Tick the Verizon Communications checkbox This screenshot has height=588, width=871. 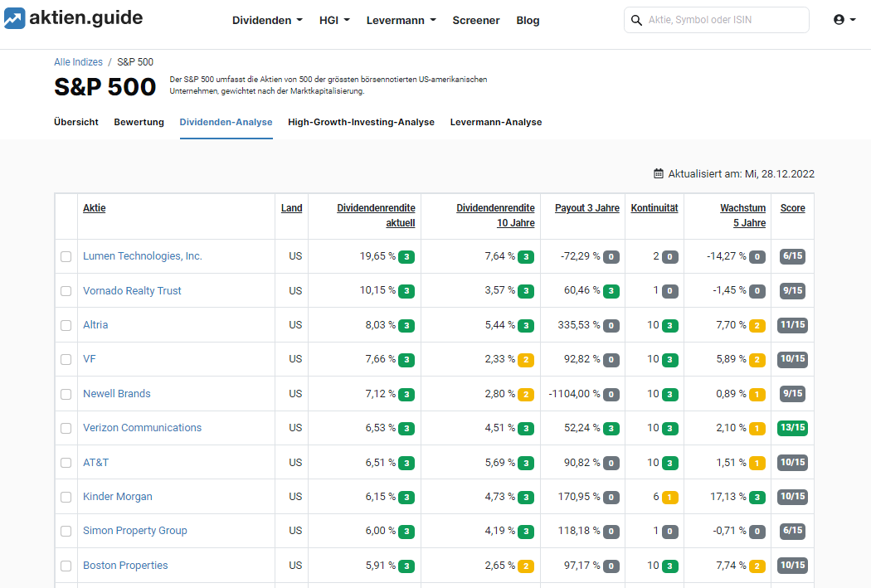pyautogui.click(x=66, y=428)
